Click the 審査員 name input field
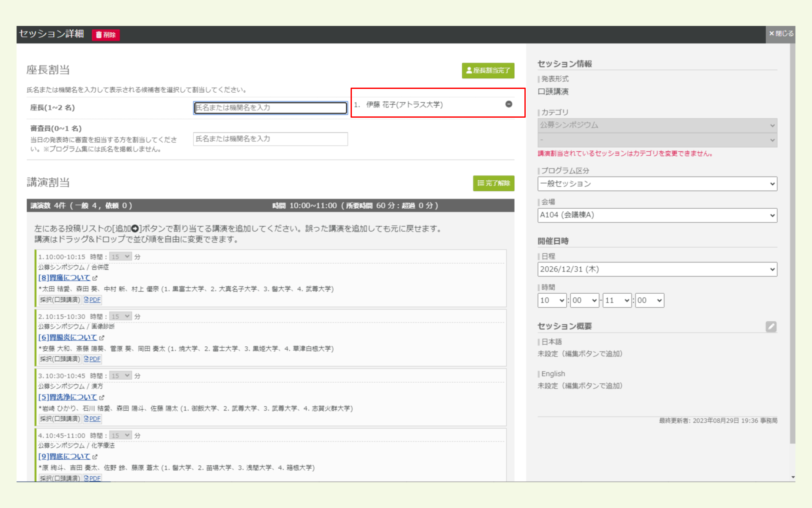The width and height of the screenshot is (812, 508). (270, 139)
